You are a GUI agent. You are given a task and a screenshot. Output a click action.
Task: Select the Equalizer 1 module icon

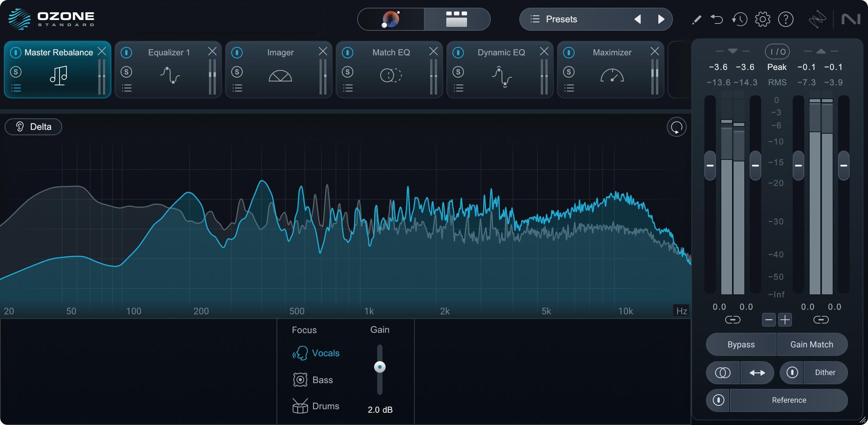click(169, 76)
